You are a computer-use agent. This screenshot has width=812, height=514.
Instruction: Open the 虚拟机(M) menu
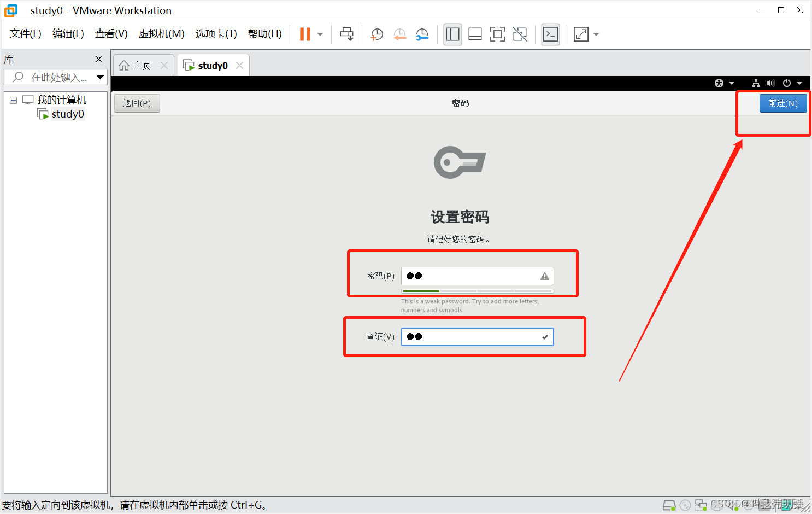pyautogui.click(x=162, y=34)
